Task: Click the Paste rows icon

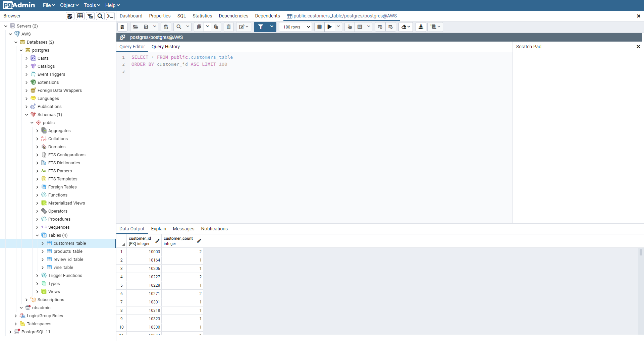Action: (216, 27)
